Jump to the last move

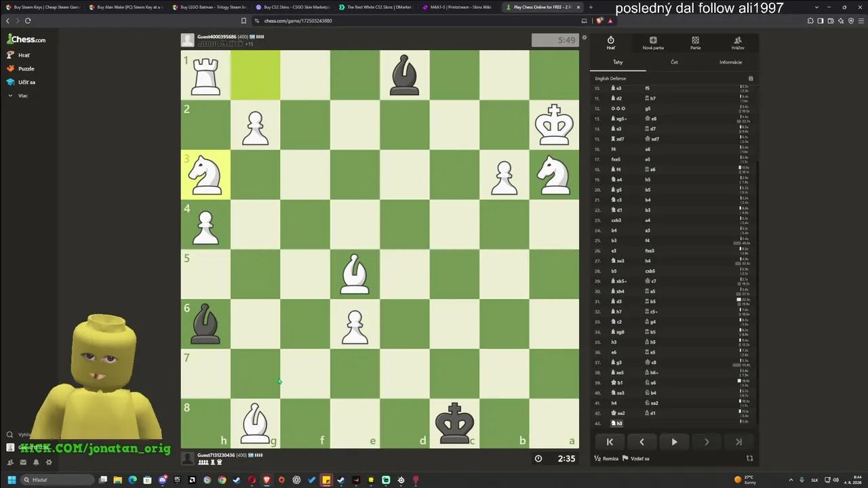[x=738, y=442]
